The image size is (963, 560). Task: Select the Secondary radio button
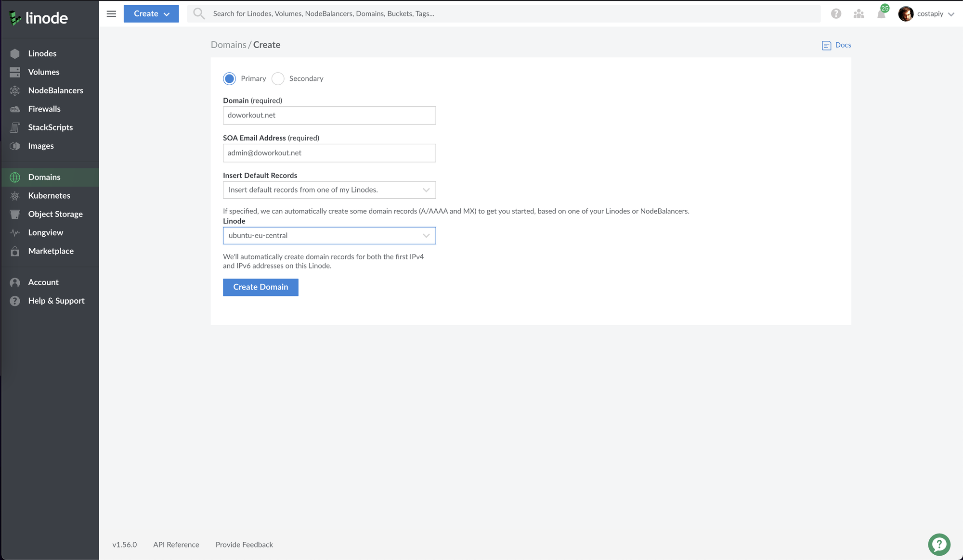tap(278, 78)
